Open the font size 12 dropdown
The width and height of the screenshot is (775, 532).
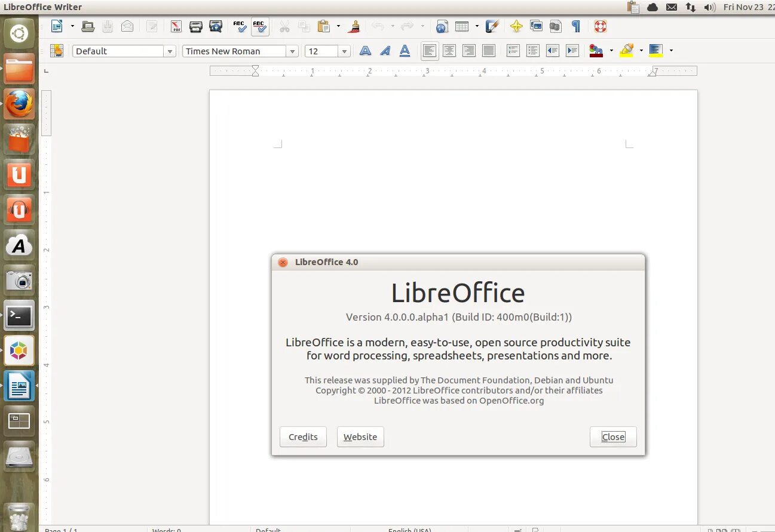point(344,51)
